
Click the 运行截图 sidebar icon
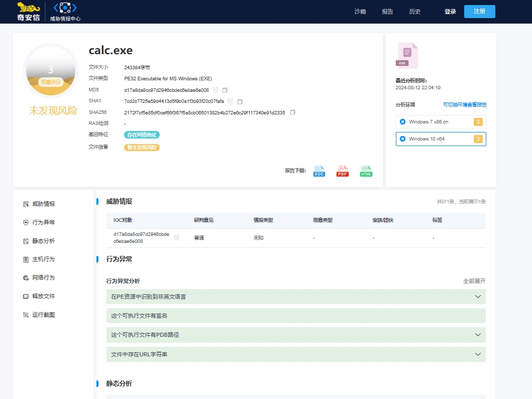point(26,315)
